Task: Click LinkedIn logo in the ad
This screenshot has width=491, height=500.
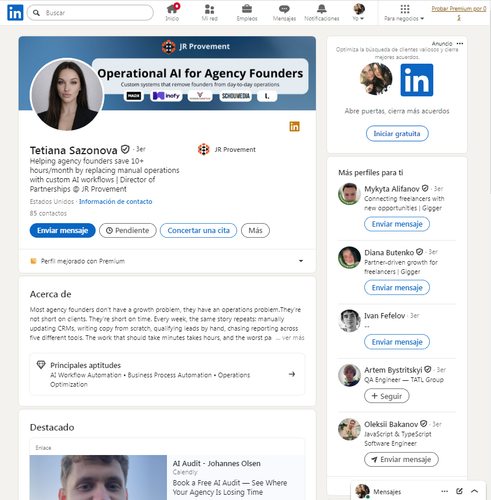Action: (x=417, y=80)
